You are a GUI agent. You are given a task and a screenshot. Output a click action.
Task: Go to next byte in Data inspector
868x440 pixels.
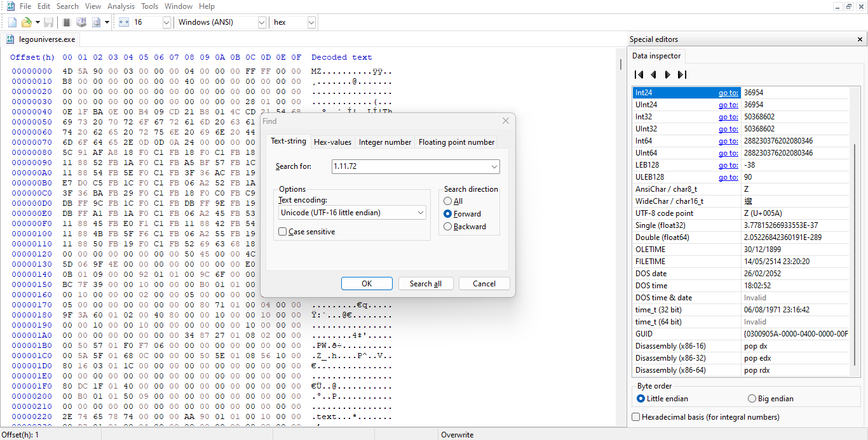point(667,74)
